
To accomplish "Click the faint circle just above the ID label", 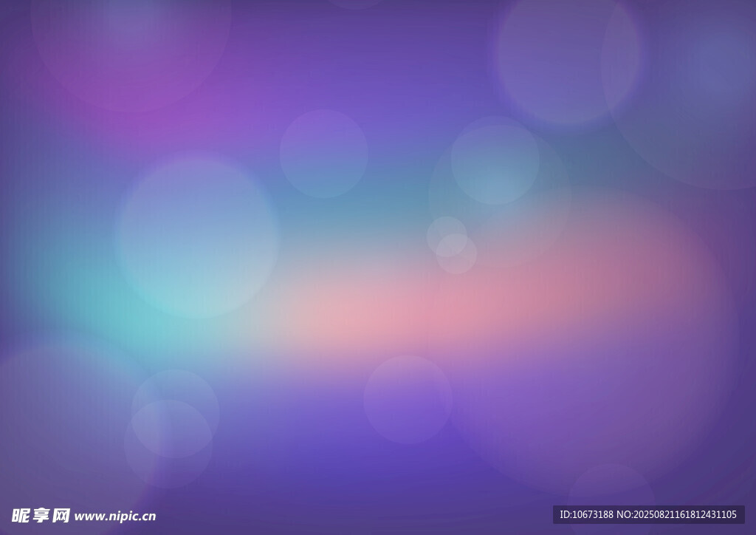I will tap(611, 488).
